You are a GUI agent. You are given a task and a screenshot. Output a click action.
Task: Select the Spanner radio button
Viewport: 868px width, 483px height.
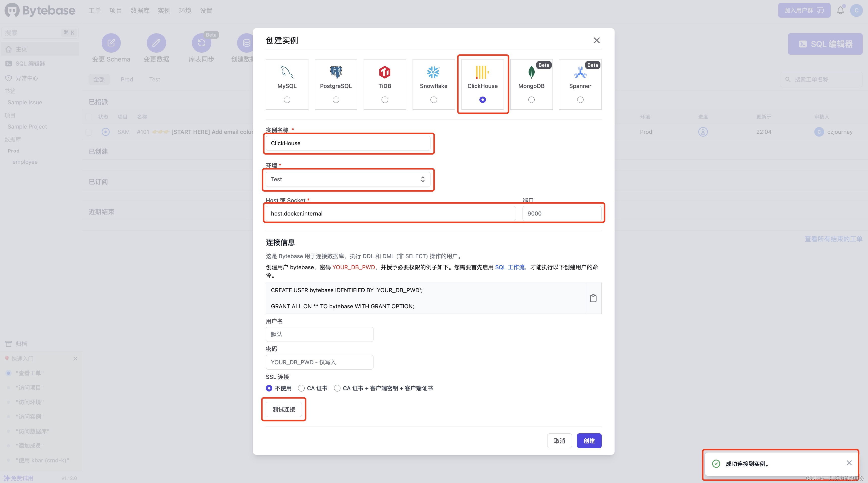[580, 100]
